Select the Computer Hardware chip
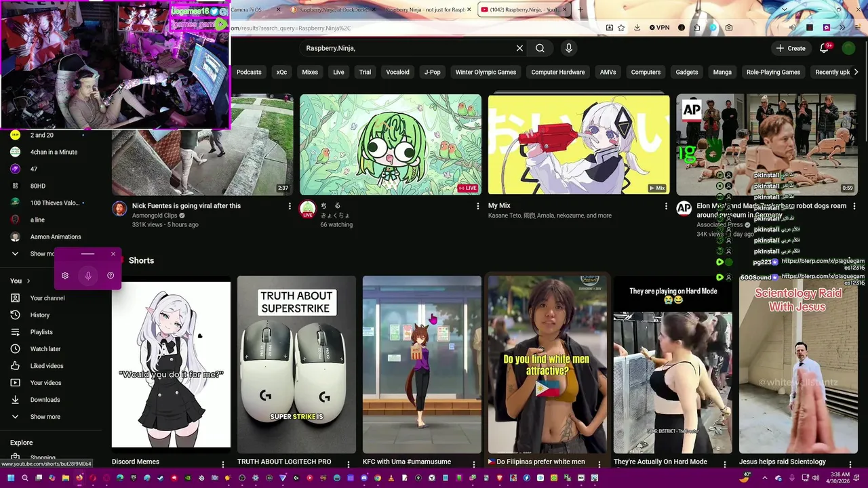Image resolution: width=868 pixels, height=488 pixels. tap(558, 72)
